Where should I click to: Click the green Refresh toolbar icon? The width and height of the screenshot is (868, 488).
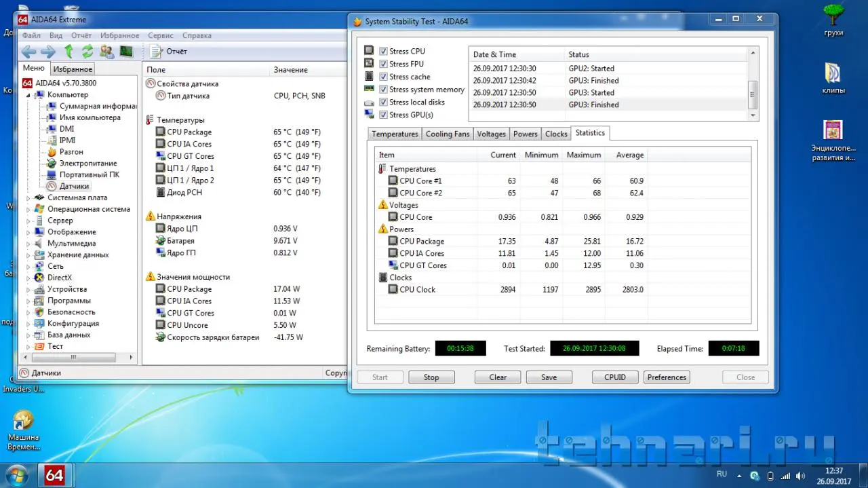click(x=87, y=52)
